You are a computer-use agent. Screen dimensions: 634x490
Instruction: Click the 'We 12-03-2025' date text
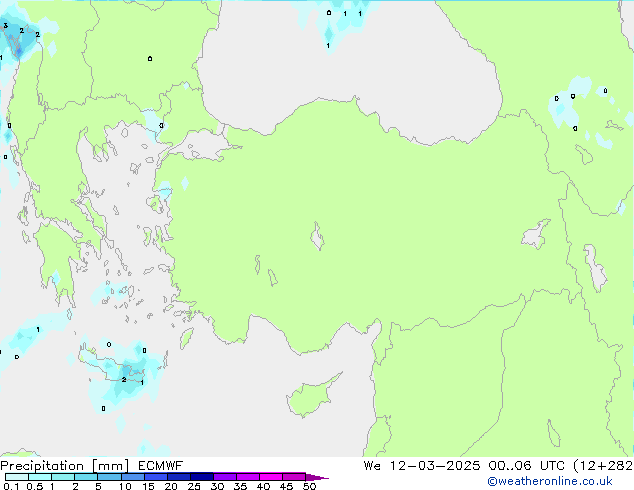pyautogui.click(x=422, y=466)
